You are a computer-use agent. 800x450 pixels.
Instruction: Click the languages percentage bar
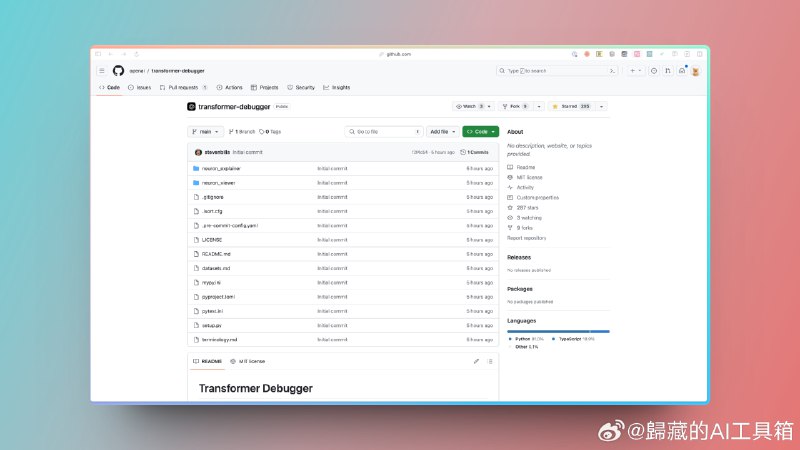[x=558, y=332]
